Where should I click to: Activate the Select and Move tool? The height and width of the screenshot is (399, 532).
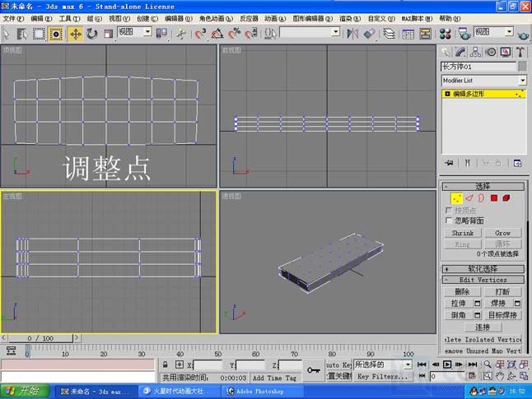75,34
